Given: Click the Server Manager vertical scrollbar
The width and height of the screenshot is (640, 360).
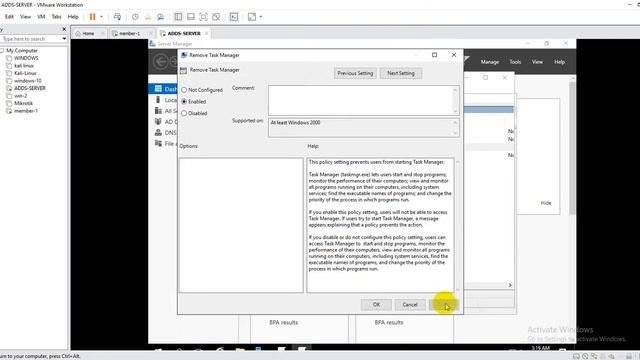Looking at the screenshot, I should click(x=573, y=147).
